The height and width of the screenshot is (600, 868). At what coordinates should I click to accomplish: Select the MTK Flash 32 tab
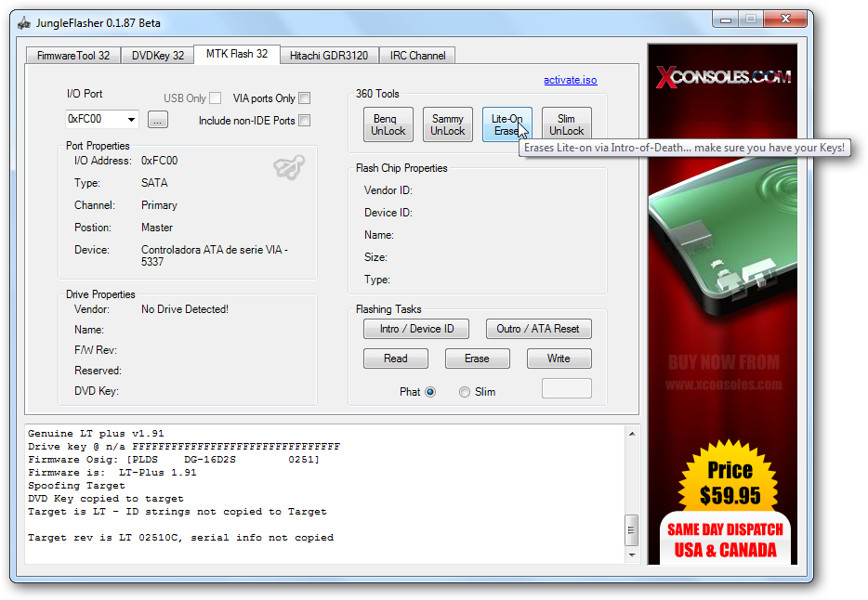point(237,54)
